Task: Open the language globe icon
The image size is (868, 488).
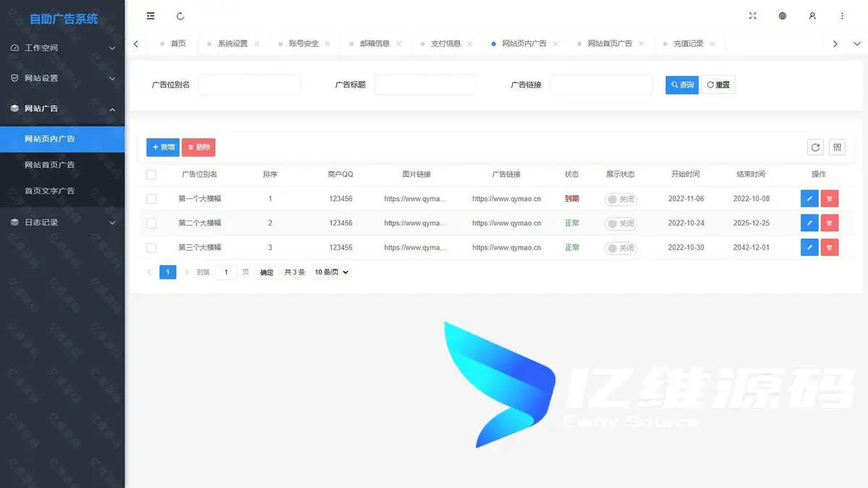Action: coord(782,16)
